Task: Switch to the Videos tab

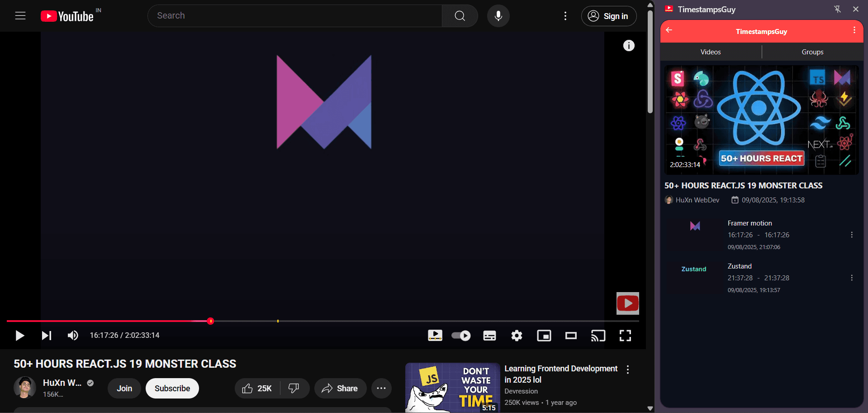Action: pos(711,52)
